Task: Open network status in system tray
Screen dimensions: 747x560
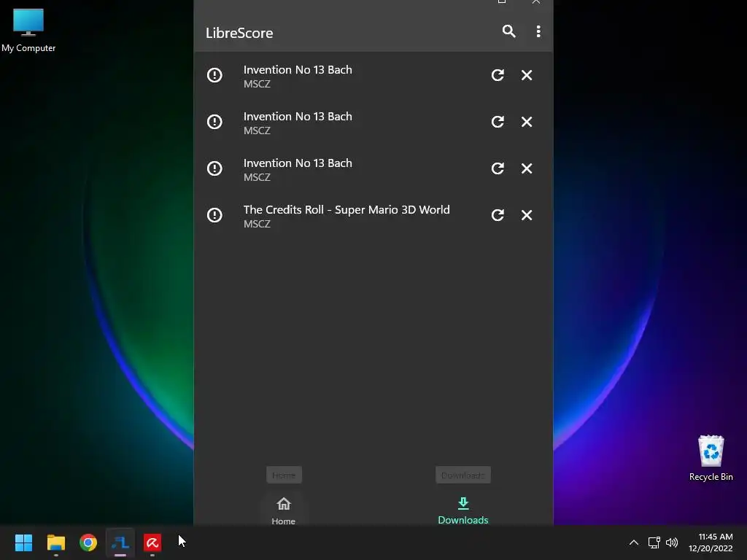Action: point(654,542)
